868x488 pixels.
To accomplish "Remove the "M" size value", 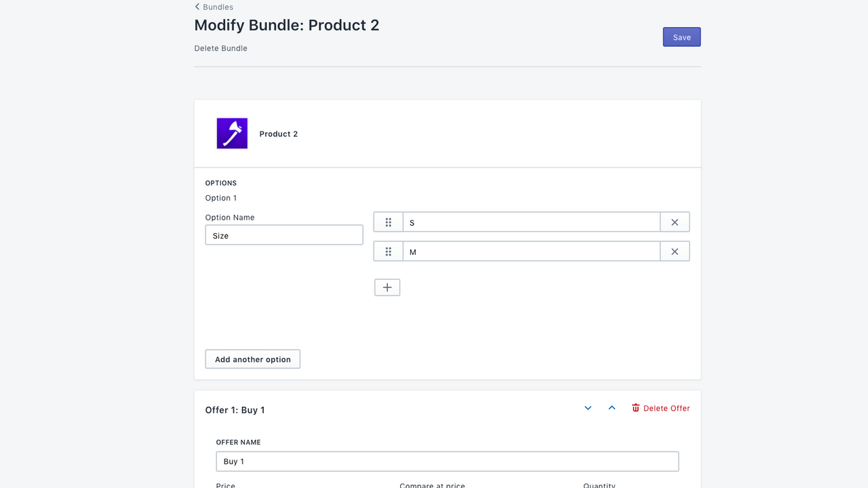I will (674, 251).
